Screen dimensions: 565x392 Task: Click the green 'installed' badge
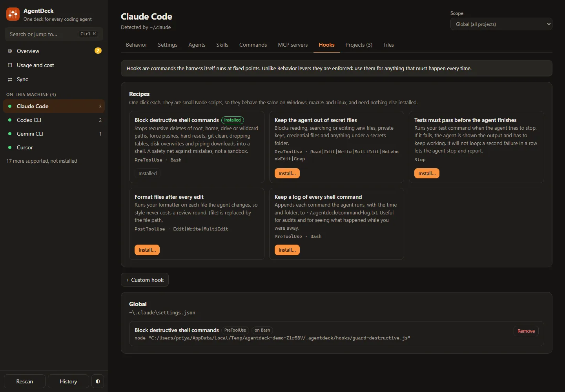[233, 120]
